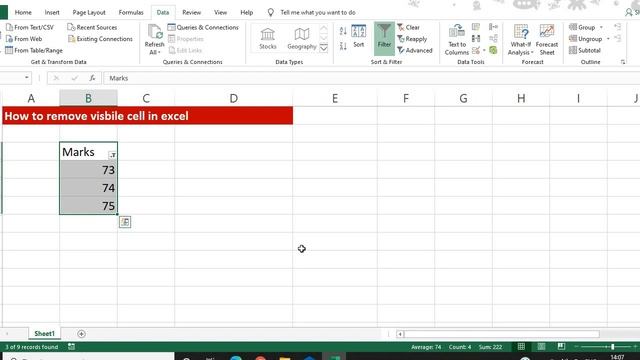Open Recent Sources
This screenshot has width=640, height=360.
pyautogui.click(x=92, y=27)
